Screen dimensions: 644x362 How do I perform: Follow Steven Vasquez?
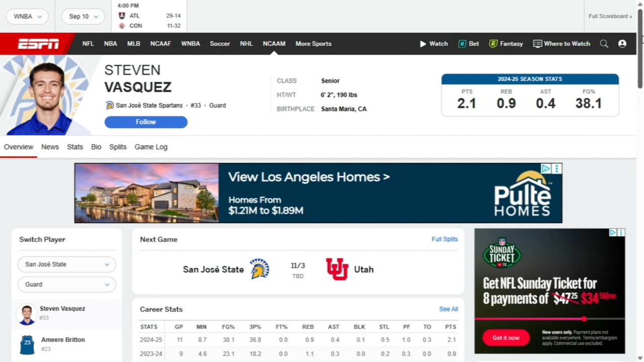(x=145, y=122)
